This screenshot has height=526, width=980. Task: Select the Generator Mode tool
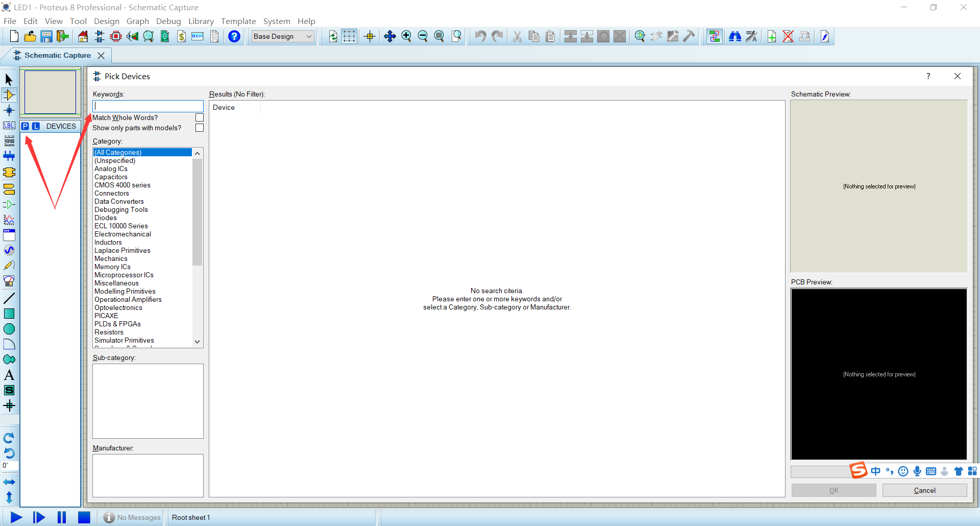pyautogui.click(x=9, y=250)
